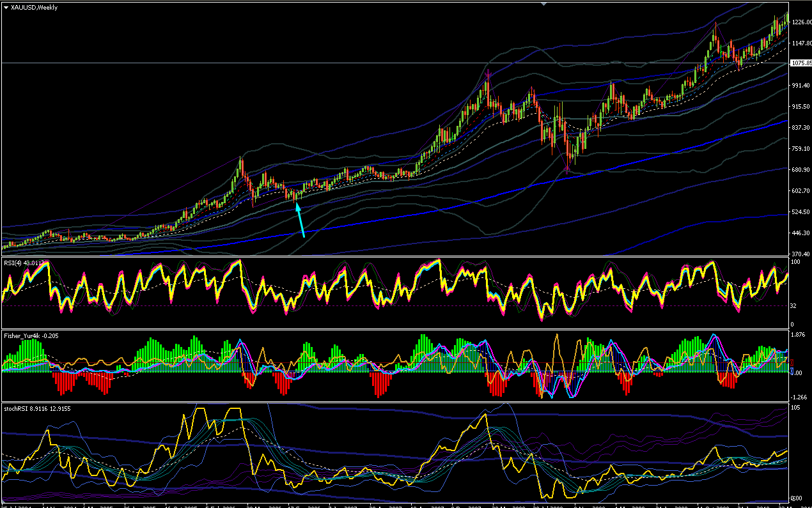Click the XAUUSD,Weekly chart title
Screen dimensions: 812x508
[x=35, y=7]
